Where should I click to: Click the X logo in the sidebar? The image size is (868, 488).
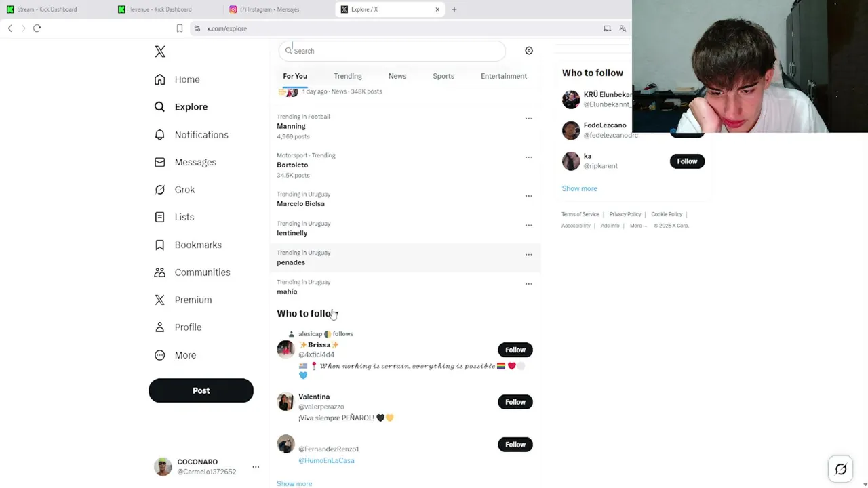pyautogui.click(x=160, y=52)
